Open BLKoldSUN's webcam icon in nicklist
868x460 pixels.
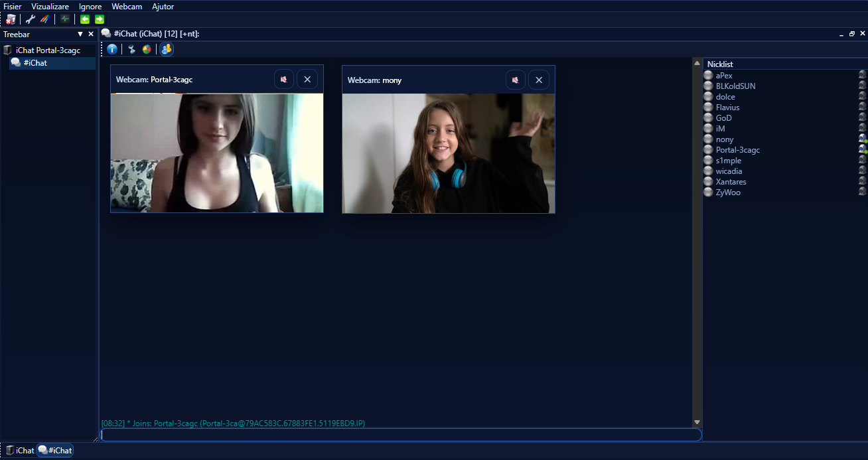pyautogui.click(x=862, y=86)
